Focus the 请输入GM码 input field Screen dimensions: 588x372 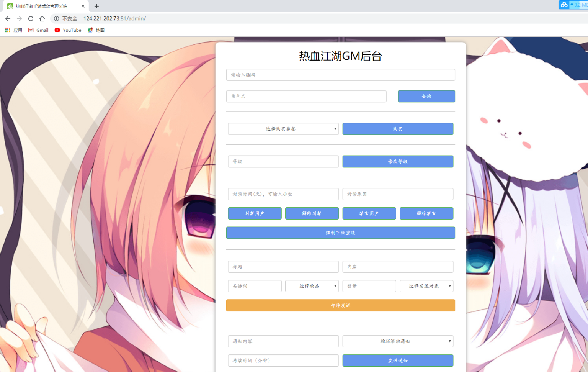[x=340, y=75]
